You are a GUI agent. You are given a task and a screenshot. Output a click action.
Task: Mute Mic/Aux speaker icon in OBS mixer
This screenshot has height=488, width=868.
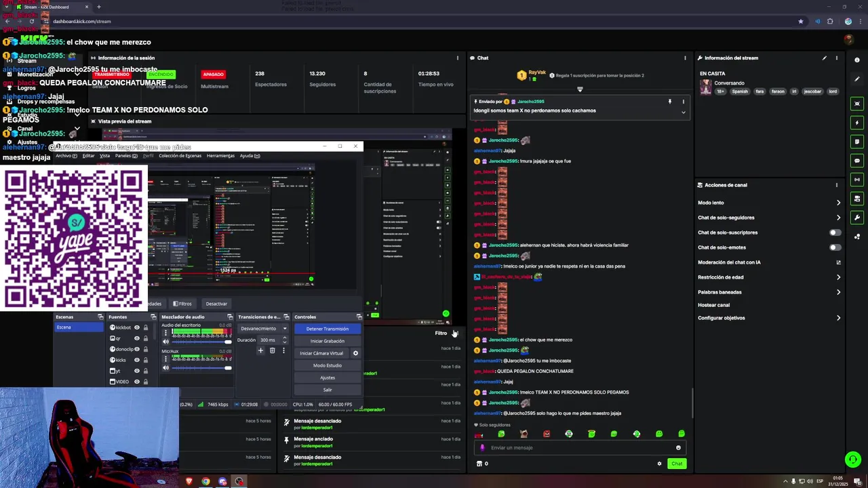click(165, 368)
